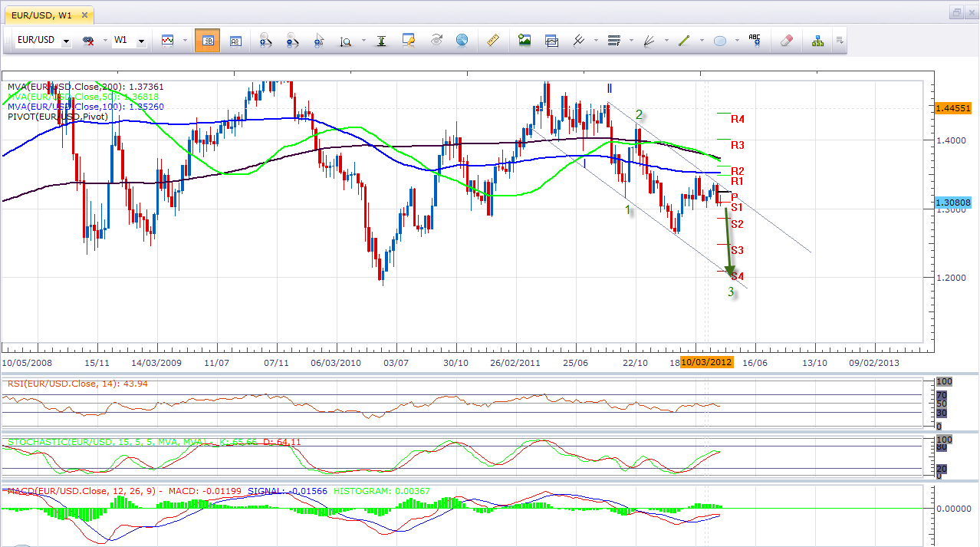The height and width of the screenshot is (547, 980).
Task: Select the green trend line tool
Action: pyautogui.click(x=685, y=41)
